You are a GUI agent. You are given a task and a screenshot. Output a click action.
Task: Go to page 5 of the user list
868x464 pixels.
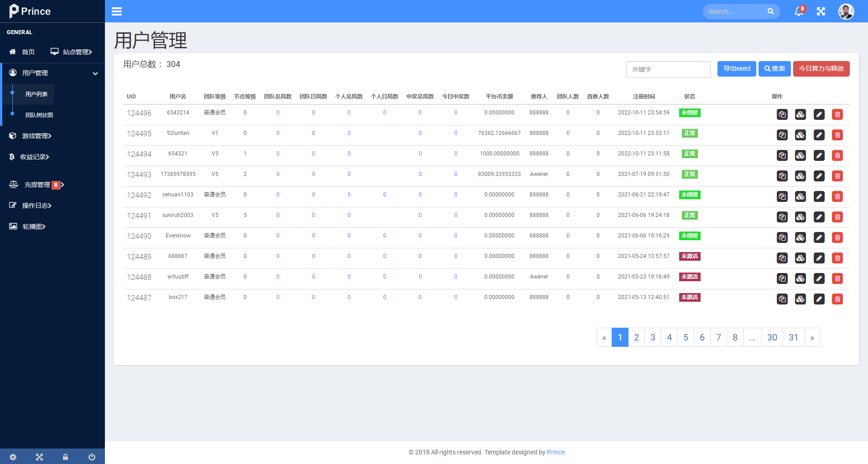point(686,337)
